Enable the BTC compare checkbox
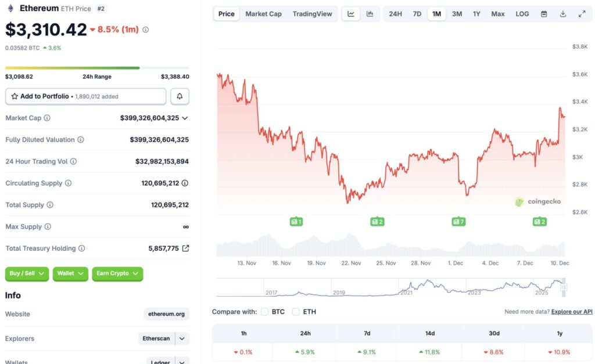 click(264, 312)
